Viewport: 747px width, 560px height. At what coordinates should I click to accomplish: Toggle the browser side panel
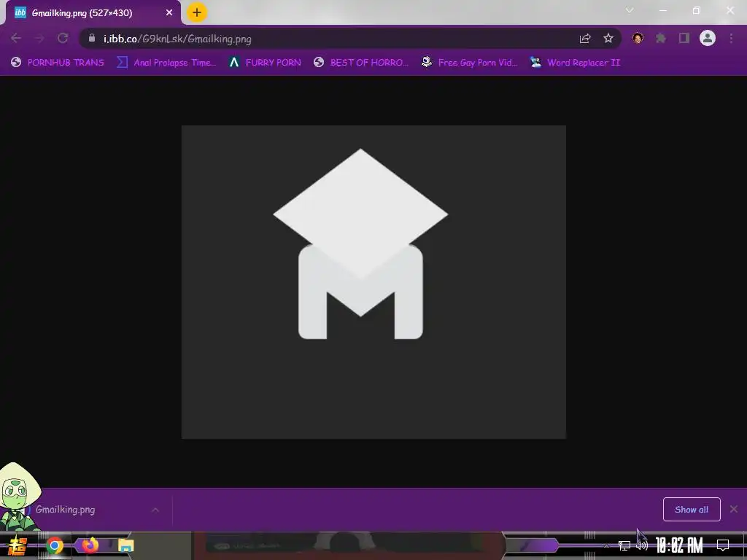pos(684,38)
